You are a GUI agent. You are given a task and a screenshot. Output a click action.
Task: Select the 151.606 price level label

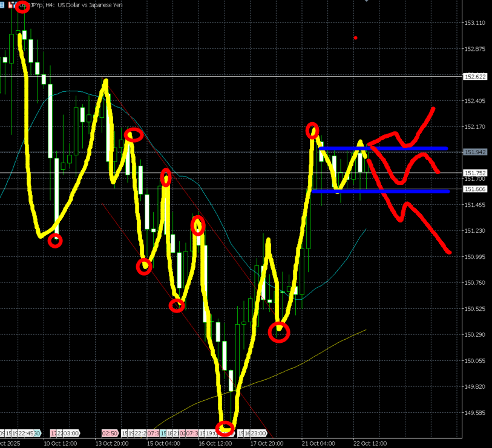[x=474, y=190]
